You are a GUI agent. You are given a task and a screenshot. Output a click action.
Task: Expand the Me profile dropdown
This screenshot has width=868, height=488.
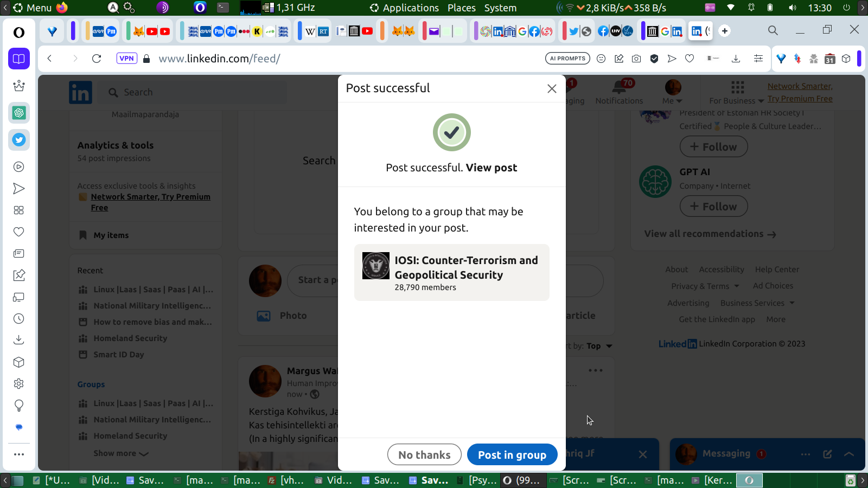coord(673,92)
